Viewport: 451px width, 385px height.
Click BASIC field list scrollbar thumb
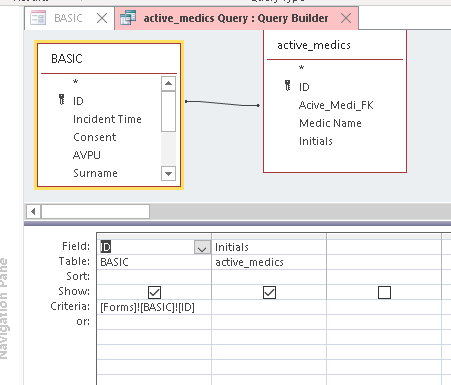tap(168, 111)
